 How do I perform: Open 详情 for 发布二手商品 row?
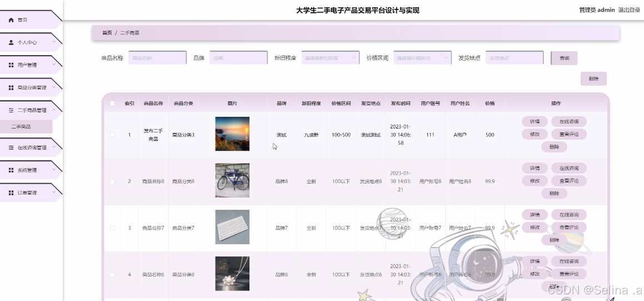(535, 121)
